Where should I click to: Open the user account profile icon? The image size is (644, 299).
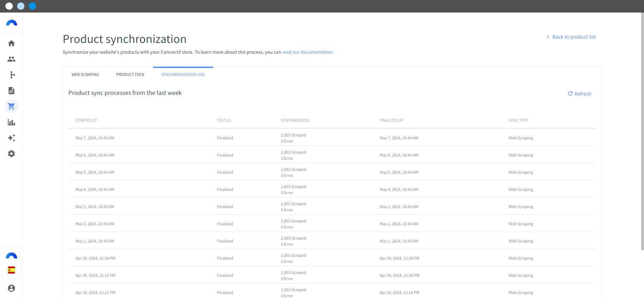click(x=11, y=288)
